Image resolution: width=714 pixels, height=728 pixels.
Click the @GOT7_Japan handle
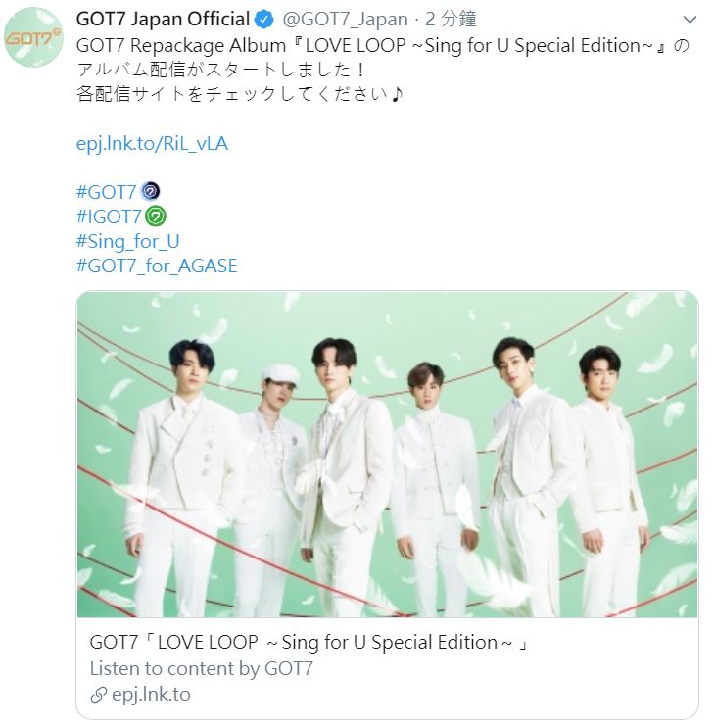345,20
